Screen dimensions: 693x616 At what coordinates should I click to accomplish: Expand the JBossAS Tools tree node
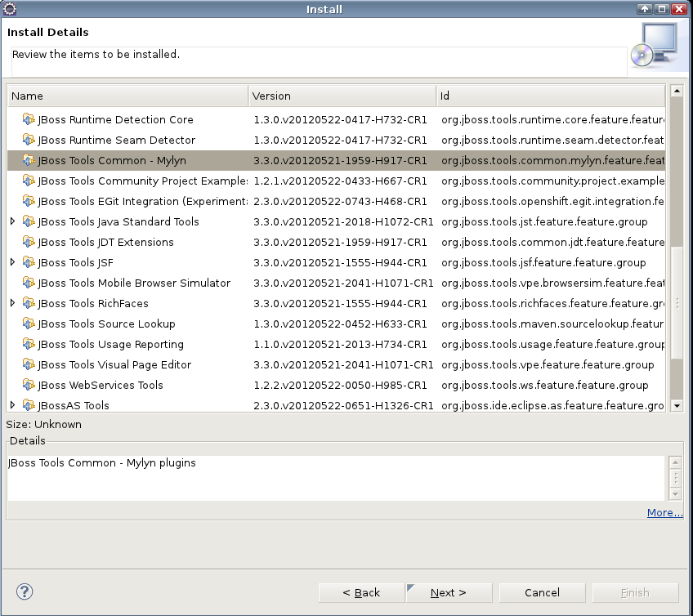click(13, 404)
